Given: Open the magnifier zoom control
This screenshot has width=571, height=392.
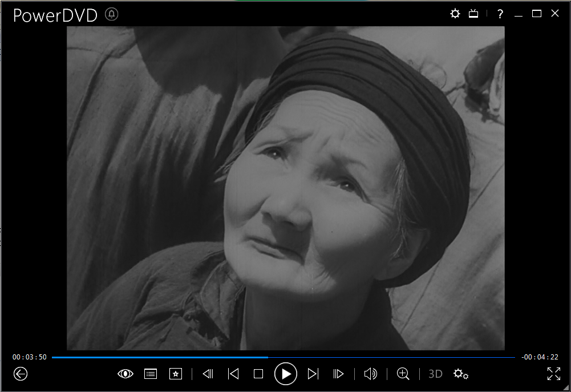Looking at the screenshot, I should click(x=403, y=374).
